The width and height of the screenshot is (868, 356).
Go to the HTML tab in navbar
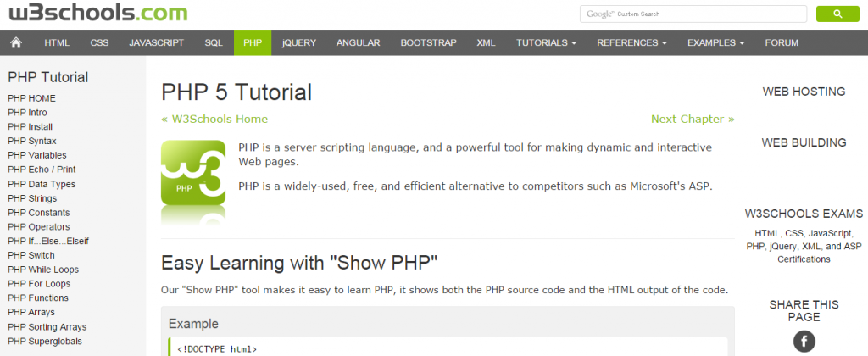click(x=57, y=42)
